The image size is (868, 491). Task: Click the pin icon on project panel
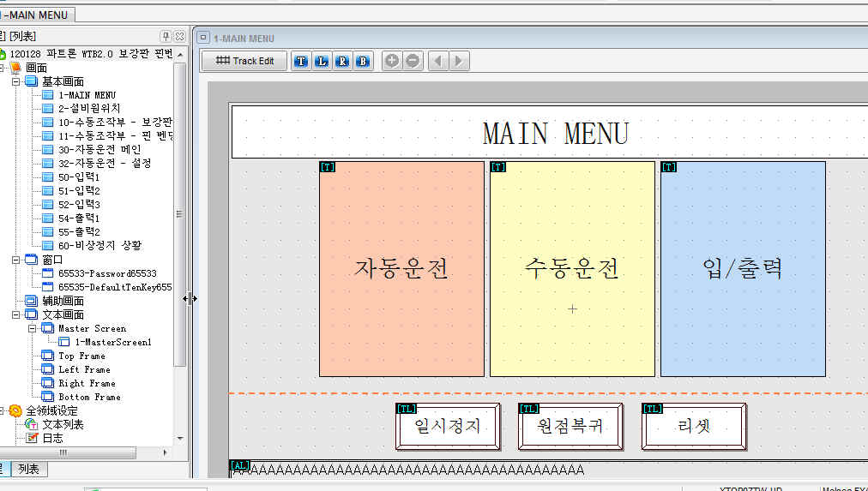click(x=166, y=36)
